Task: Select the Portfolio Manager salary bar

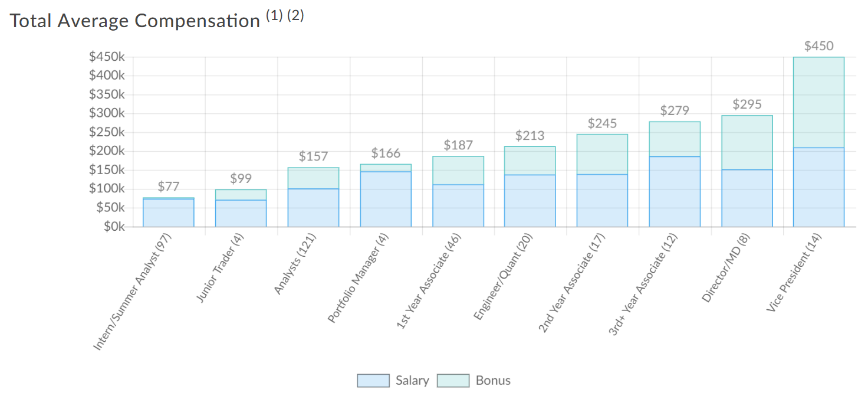Action: point(386,199)
